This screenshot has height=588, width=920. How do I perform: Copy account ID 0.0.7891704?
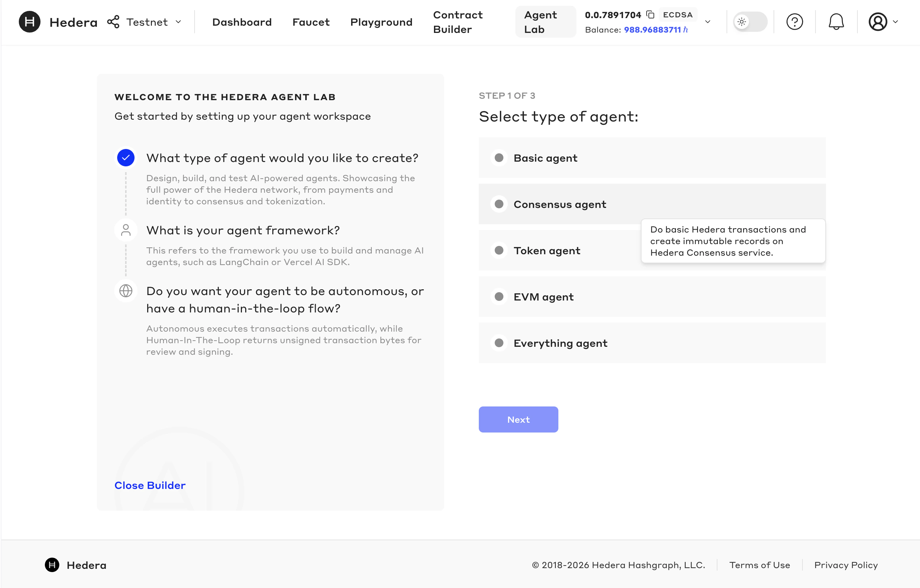coord(651,14)
